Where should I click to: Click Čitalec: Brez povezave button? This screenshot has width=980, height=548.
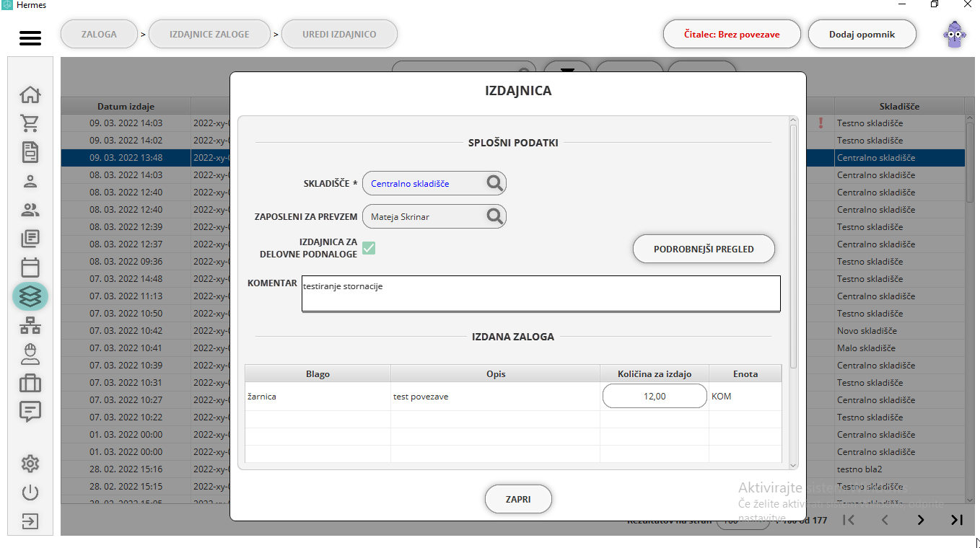(x=732, y=34)
